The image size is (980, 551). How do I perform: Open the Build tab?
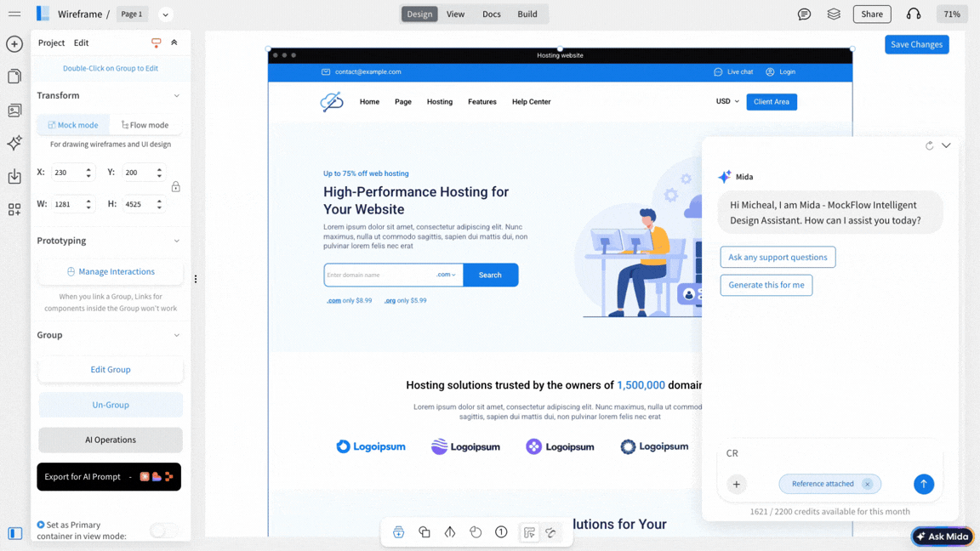click(527, 14)
